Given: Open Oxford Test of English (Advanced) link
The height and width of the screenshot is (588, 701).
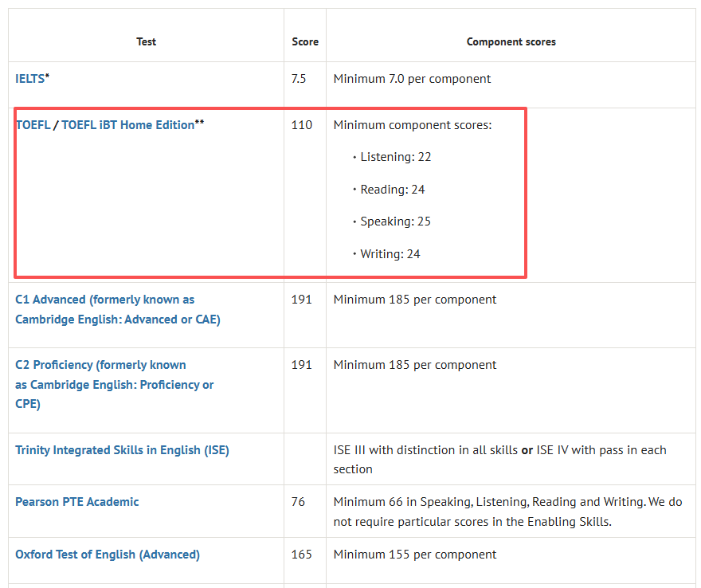Looking at the screenshot, I should point(108,555).
